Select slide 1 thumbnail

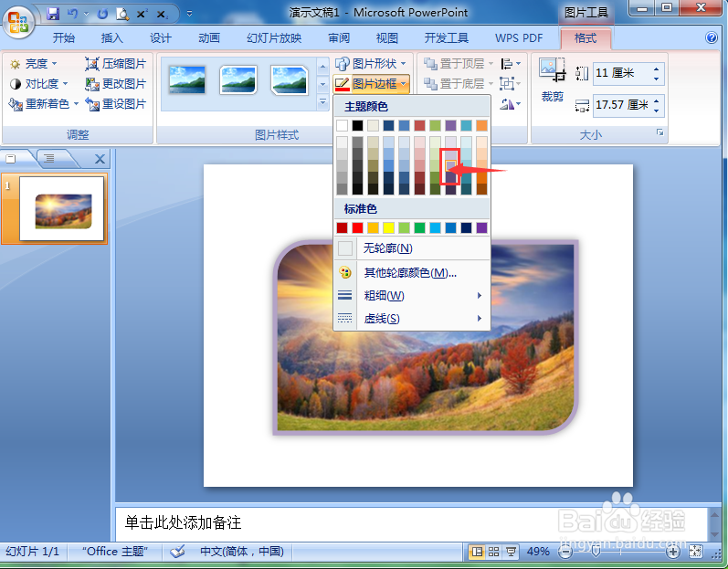61,209
